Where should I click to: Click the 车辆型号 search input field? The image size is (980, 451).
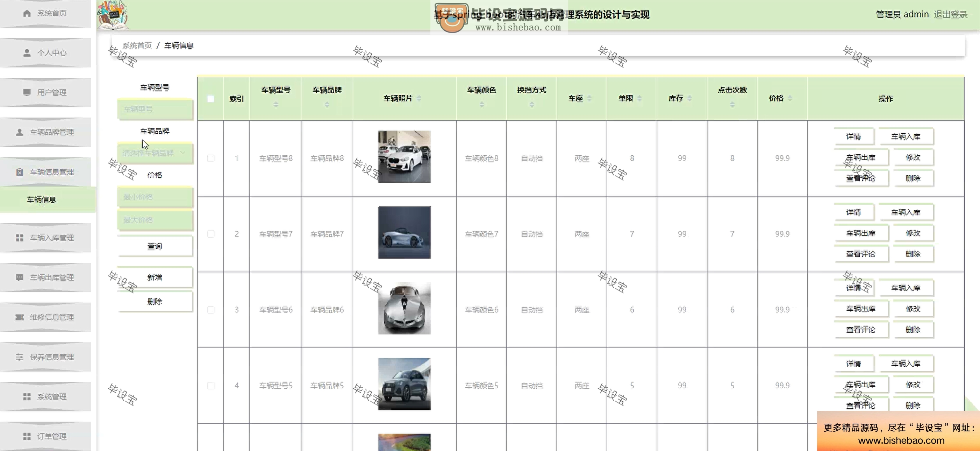click(155, 109)
